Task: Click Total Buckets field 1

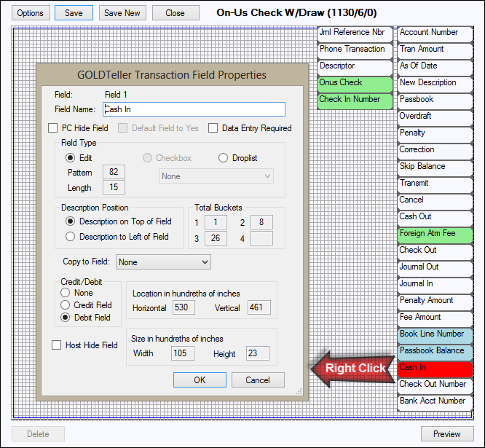Action: [216, 222]
